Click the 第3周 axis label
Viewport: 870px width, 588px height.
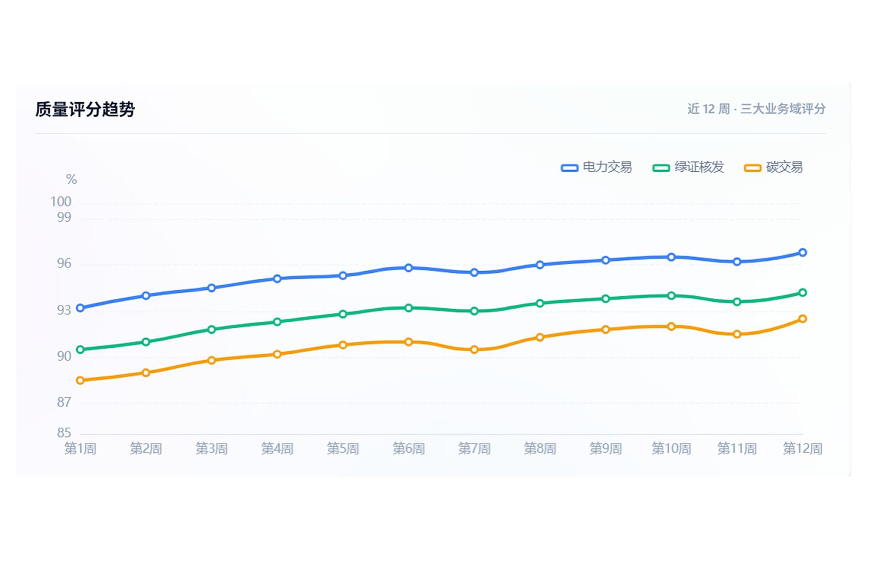pos(212,449)
